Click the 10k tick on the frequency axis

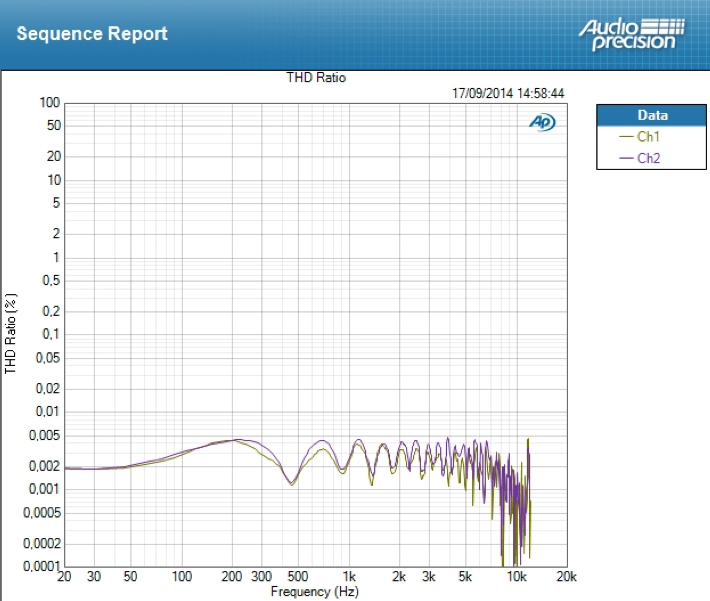516,579
